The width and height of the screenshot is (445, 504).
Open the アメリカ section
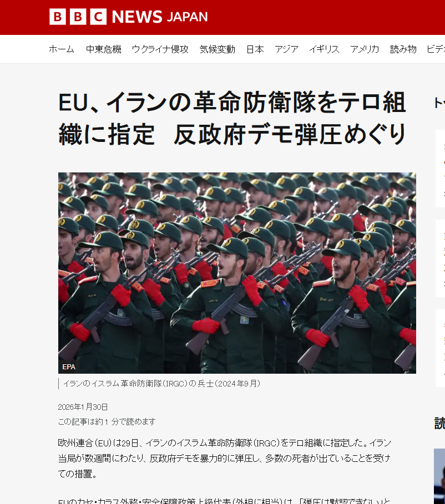pyautogui.click(x=365, y=49)
